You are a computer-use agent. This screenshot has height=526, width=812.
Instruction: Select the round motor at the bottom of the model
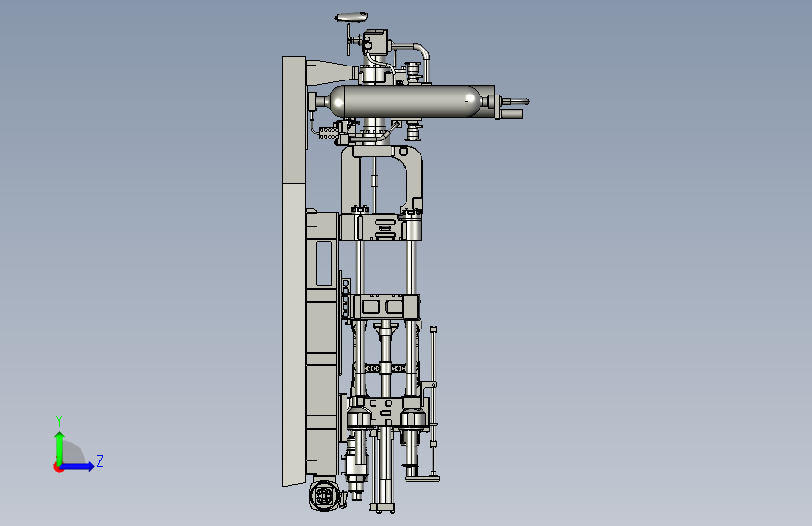(x=325, y=495)
